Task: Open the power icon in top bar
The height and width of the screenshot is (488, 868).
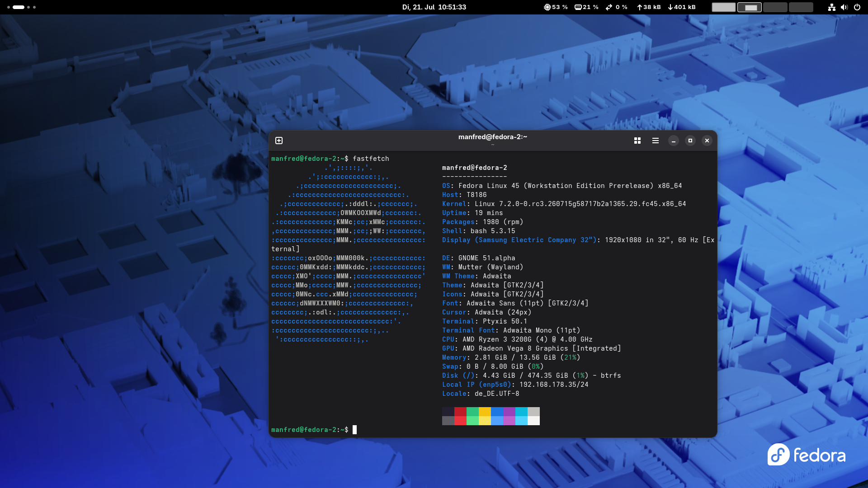Action: pyautogui.click(x=857, y=7)
